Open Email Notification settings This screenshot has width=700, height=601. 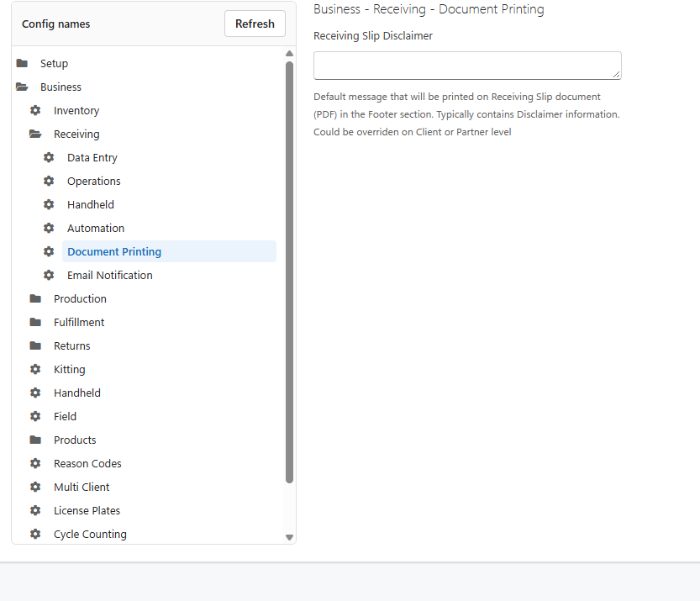[110, 275]
